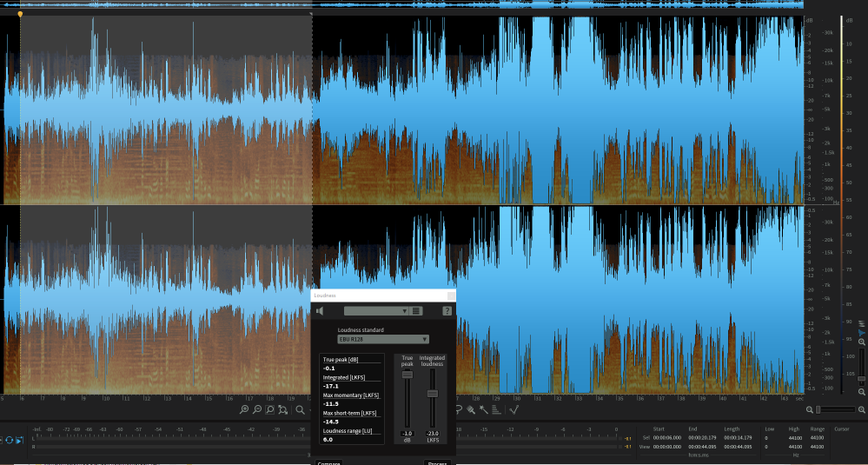Screen dimensions: 868x465
Task: Open the Loudness preset list menu icon
Action: point(417,311)
